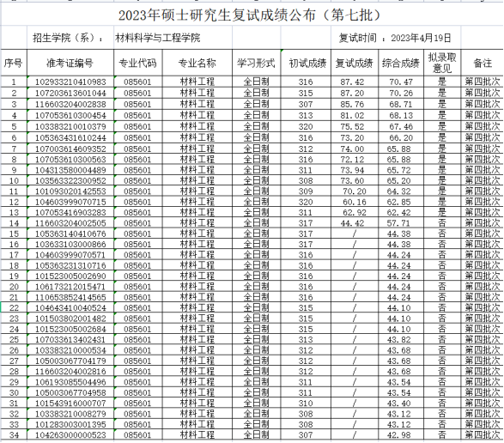
Task: Select the 拟录取意见 header cell
Action: pyautogui.click(x=442, y=63)
